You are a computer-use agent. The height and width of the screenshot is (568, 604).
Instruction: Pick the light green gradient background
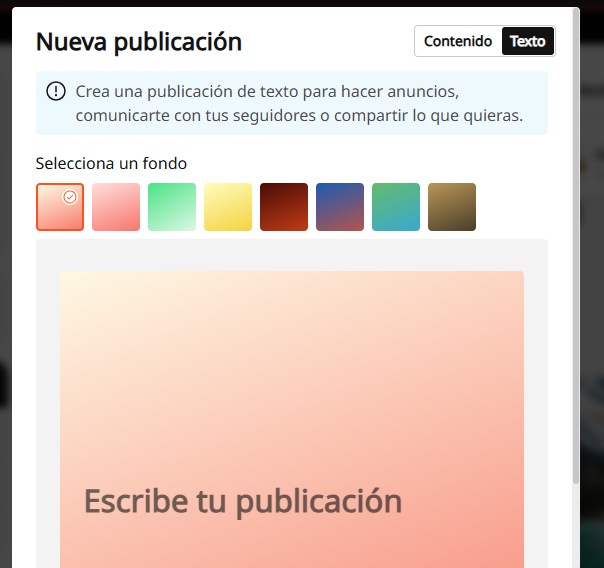pyautogui.click(x=172, y=207)
